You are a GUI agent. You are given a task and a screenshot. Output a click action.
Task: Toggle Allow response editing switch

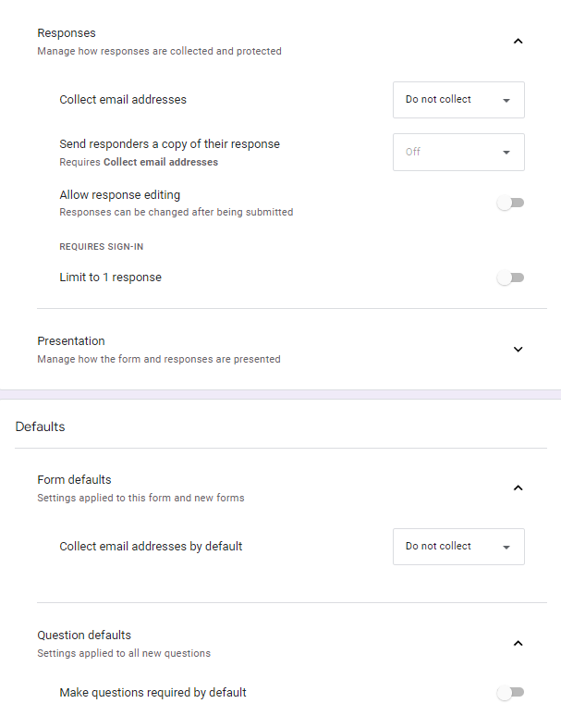[x=510, y=203]
